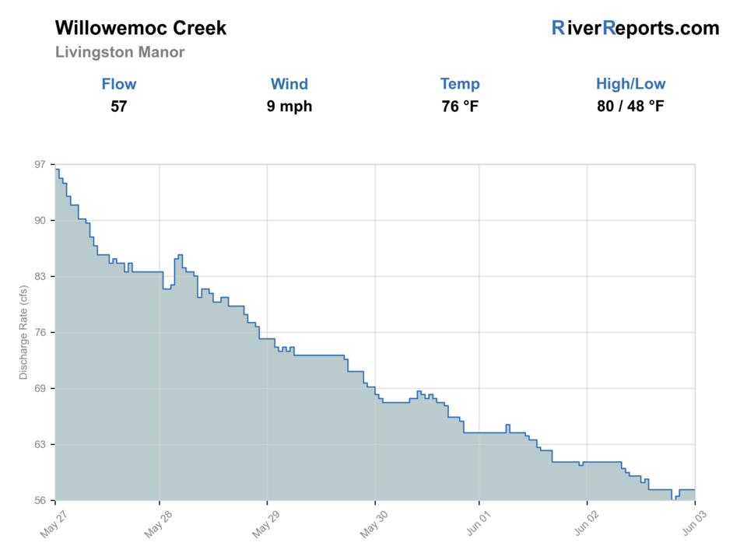This screenshot has height=560, width=747.
Task: Click the 69 y-axis tick label
Action: pyautogui.click(x=40, y=389)
